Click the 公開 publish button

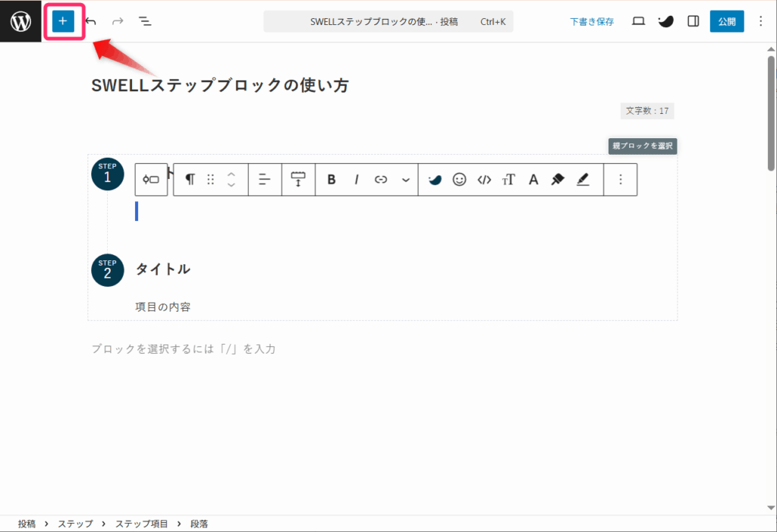[727, 21]
